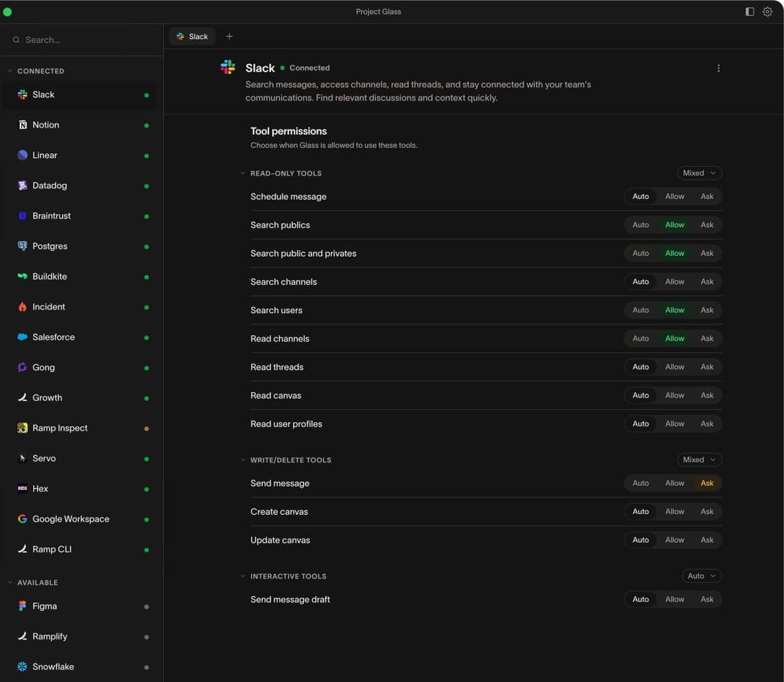784x682 pixels.
Task: Set Read threads to Allow
Action: coord(675,367)
